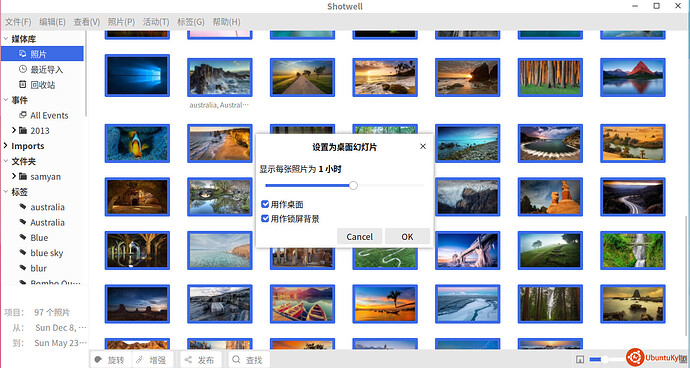Select the orange rock formation thumbnail
The image size is (690, 368).
[550, 196]
